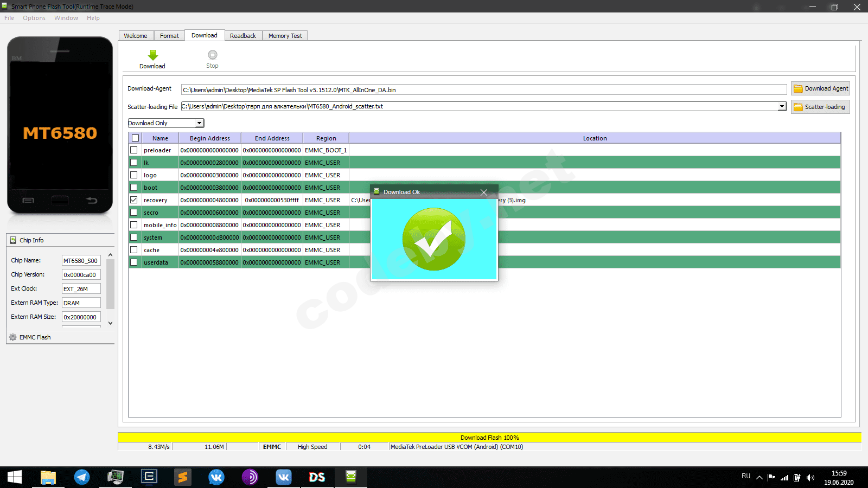Click the yellow Download Flash 100% progress bar
868x488 pixels.
tap(489, 438)
